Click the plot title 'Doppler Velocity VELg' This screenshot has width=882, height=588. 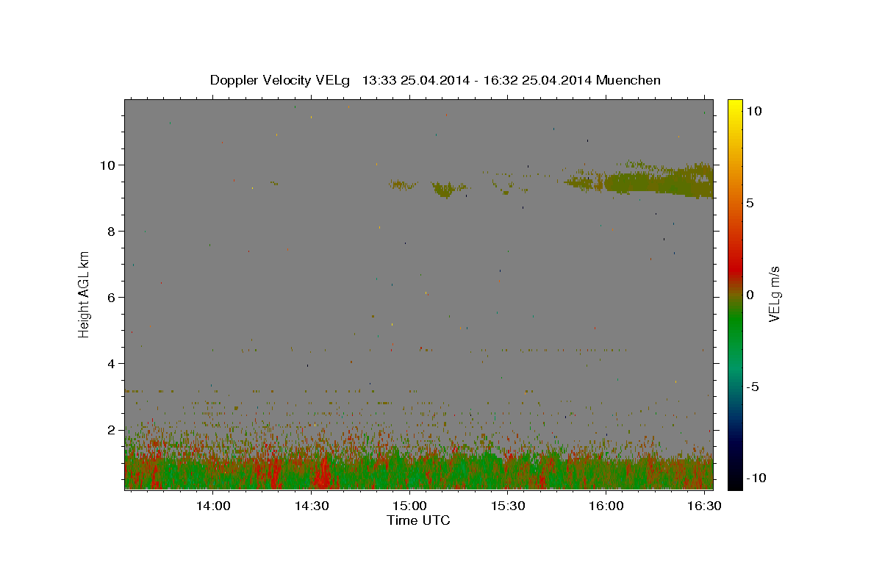click(x=279, y=80)
